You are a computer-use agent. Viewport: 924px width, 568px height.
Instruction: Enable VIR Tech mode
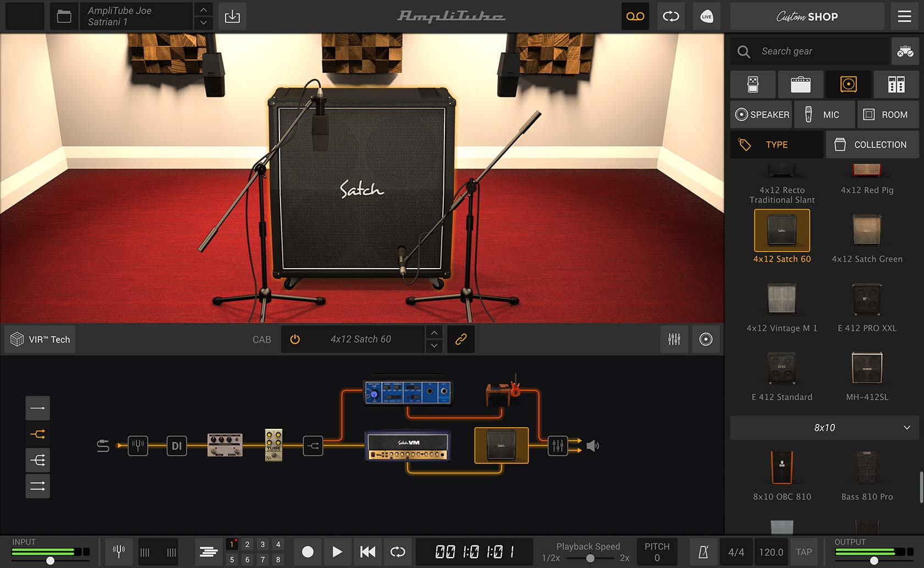pyautogui.click(x=40, y=339)
